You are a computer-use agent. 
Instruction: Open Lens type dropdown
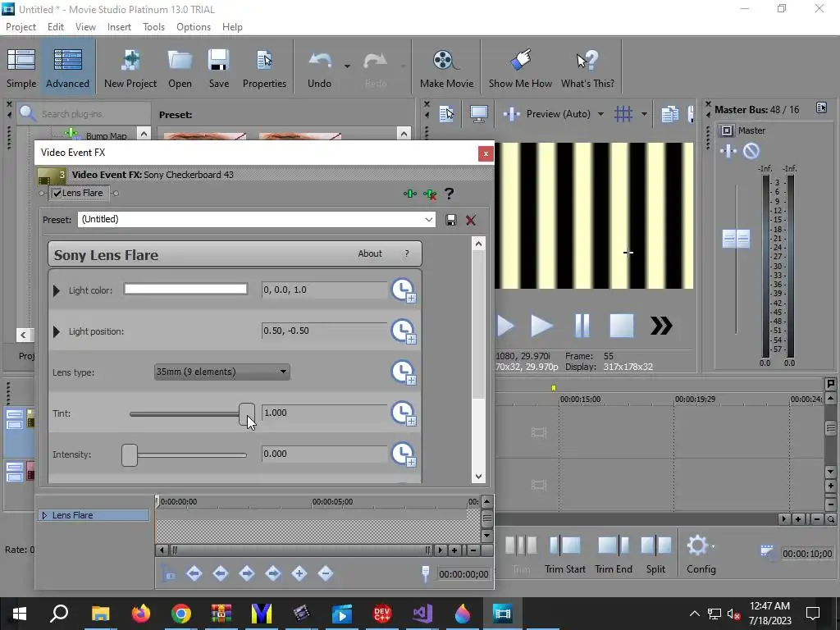click(221, 372)
